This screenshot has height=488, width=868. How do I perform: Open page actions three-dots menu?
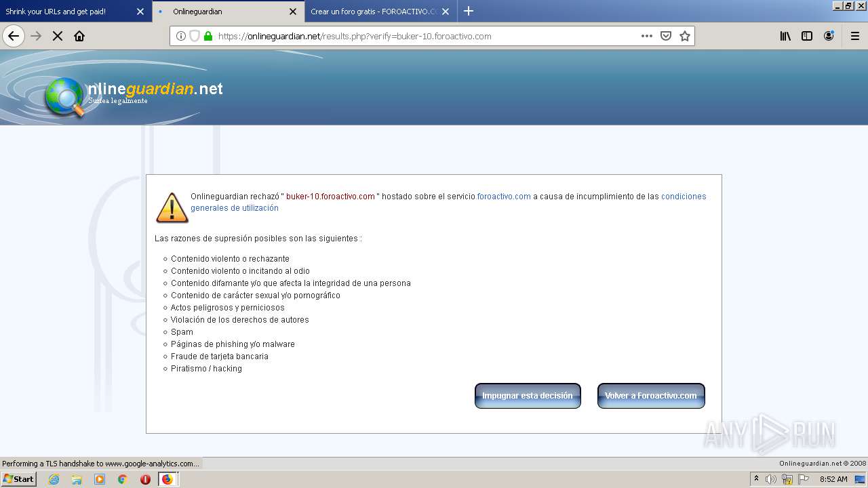[x=647, y=36]
